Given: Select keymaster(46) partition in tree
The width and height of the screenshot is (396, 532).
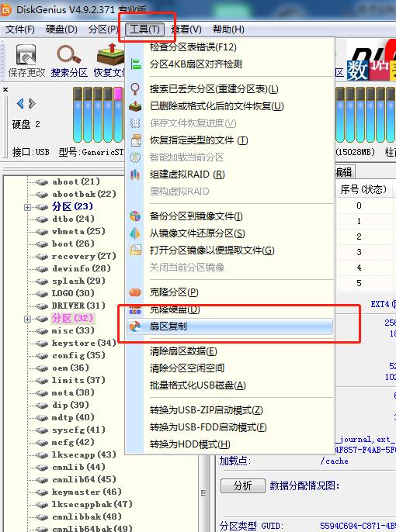Looking at the screenshot, I should tap(87, 492).
